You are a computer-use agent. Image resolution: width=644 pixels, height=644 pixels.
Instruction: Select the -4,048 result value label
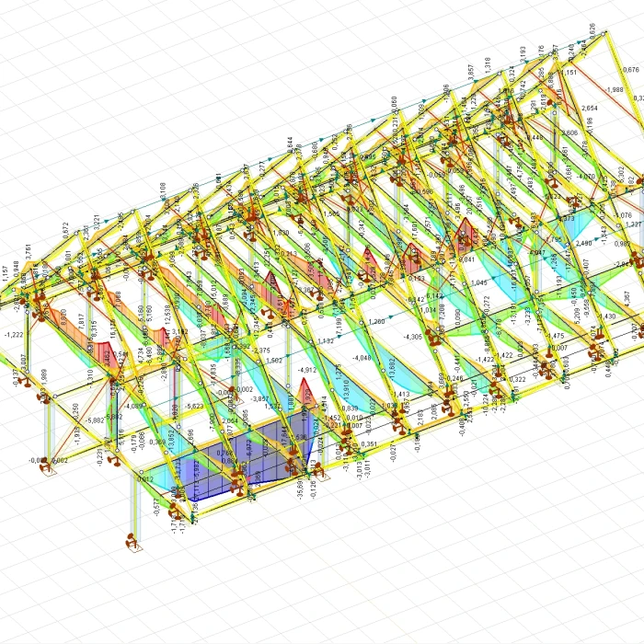tap(362, 358)
